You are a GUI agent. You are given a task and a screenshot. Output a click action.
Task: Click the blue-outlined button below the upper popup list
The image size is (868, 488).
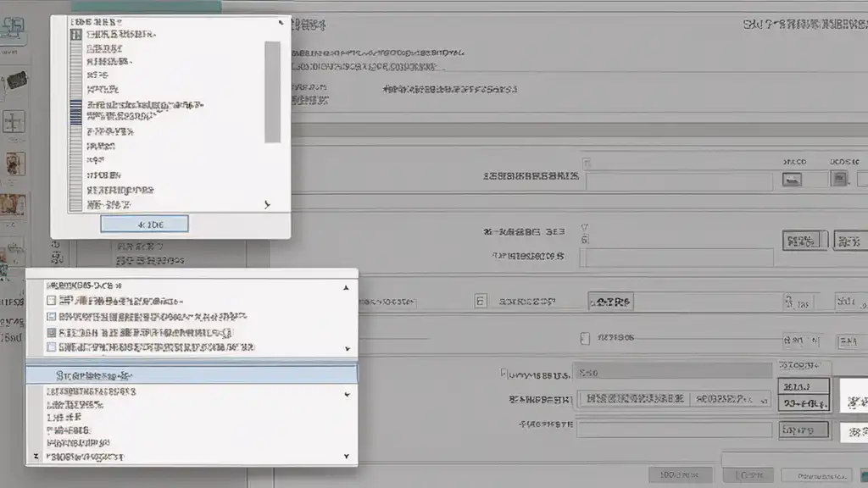[144, 224]
